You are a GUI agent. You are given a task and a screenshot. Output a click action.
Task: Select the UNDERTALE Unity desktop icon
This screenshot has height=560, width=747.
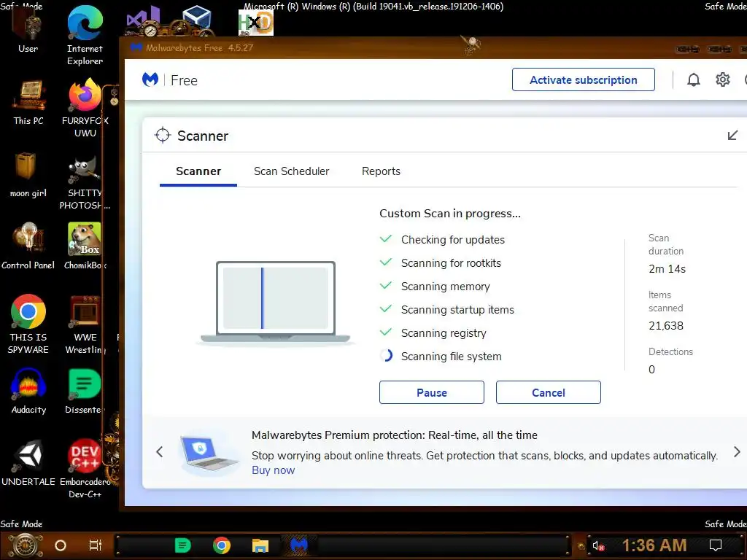28,462
